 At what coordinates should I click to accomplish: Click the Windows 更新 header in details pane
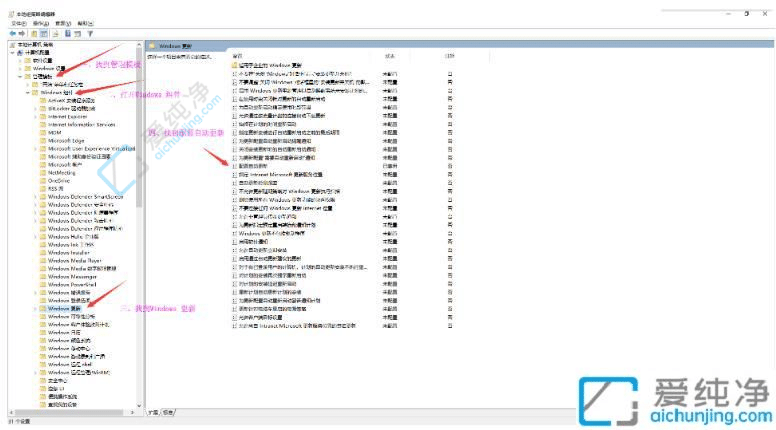click(176, 46)
